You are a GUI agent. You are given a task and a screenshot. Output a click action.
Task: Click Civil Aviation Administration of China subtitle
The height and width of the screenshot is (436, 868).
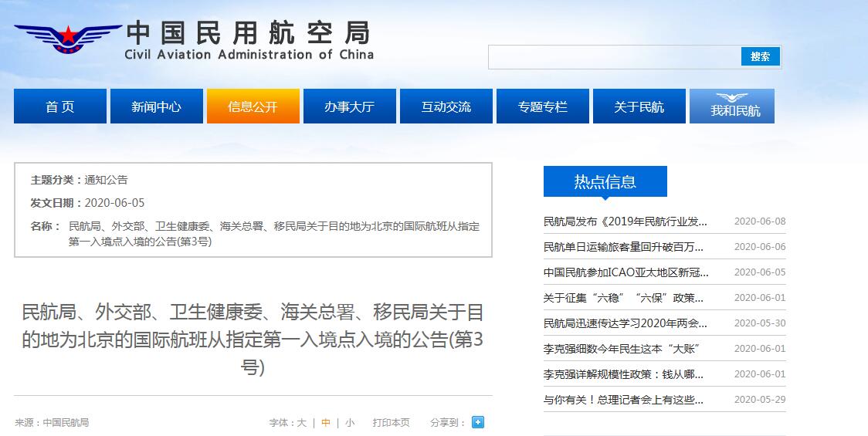coord(249,54)
